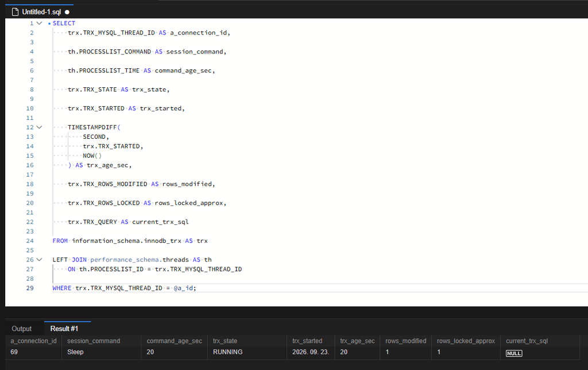Click the rows_locked_approx column header
The width and height of the screenshot is (588, 370).
[x=466, y=341]
